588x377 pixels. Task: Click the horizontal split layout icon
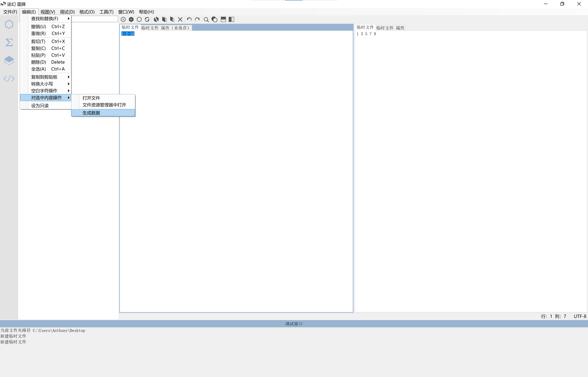click(x=223, y=19)
